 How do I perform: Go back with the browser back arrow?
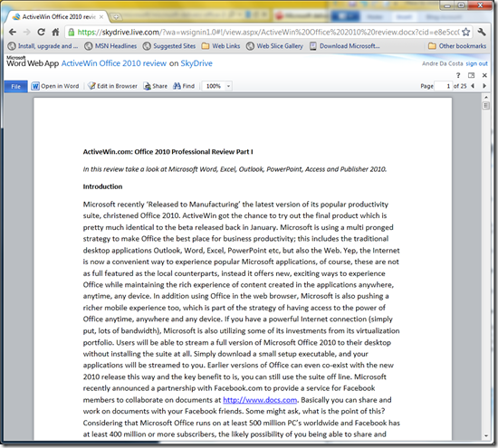pyautogui.click(x=13, y=32)
